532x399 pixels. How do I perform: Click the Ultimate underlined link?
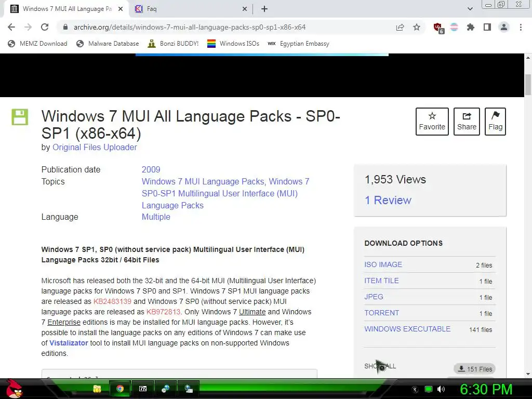pyautogui.click(x=252, y=312)
